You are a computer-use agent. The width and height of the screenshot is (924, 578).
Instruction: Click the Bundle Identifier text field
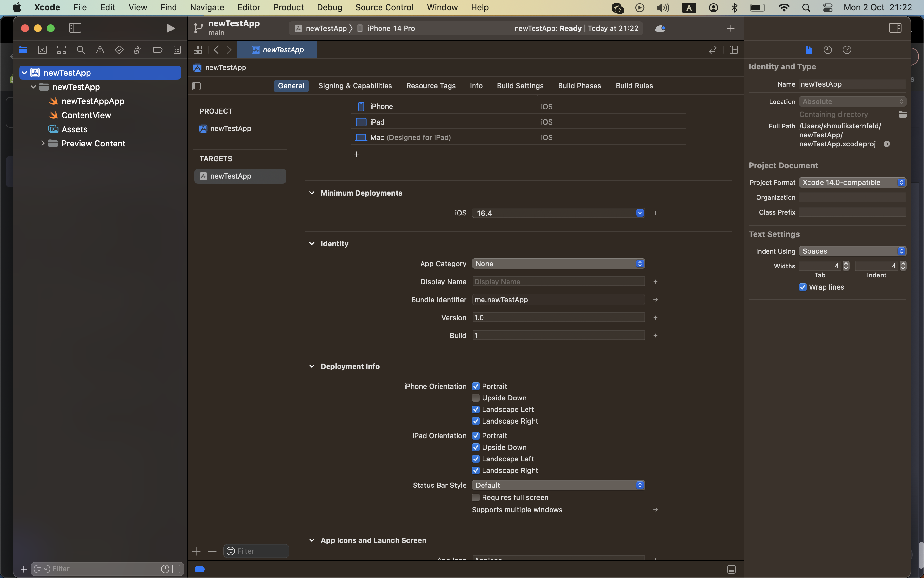tap(558, 300)
